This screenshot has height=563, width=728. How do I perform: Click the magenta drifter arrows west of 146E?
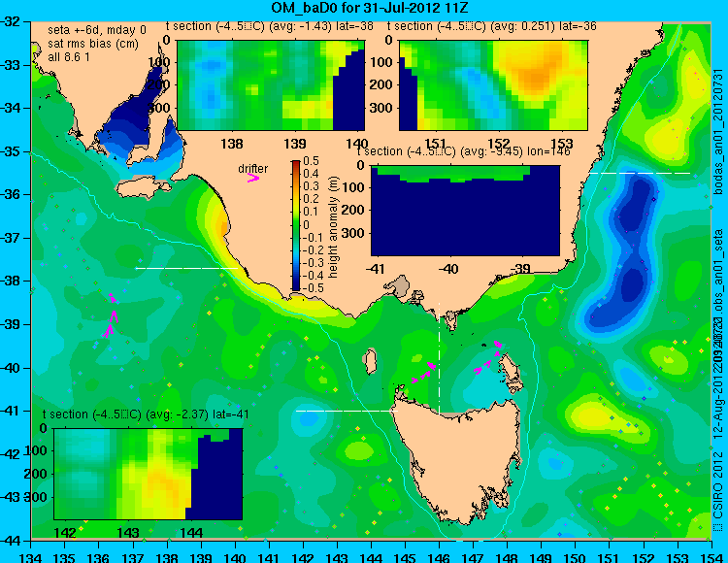pyautogui.click(x=424, y=373)
